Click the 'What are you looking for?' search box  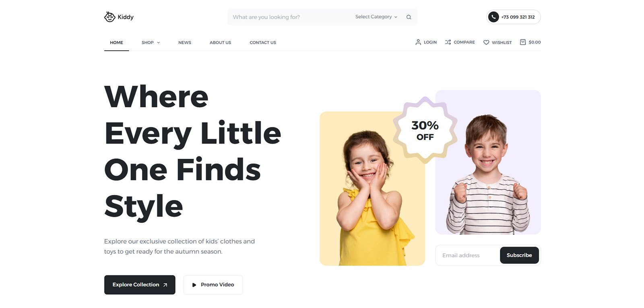pyautogui.click(x=290, y=17)
